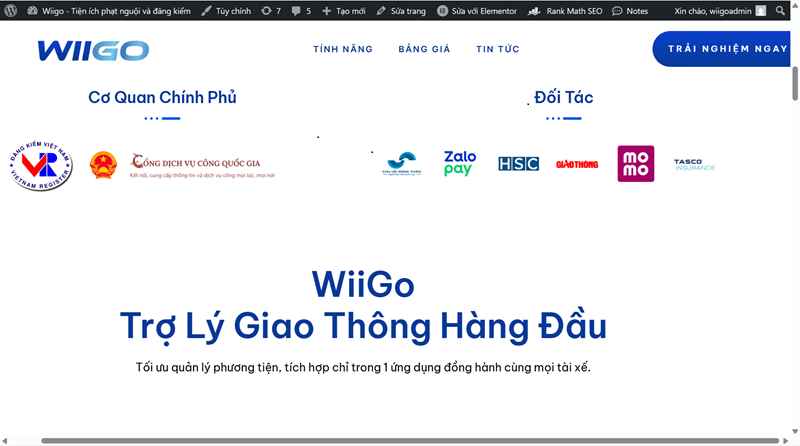Expand the Sửa với Elementor menu

(x=479, y=10)
